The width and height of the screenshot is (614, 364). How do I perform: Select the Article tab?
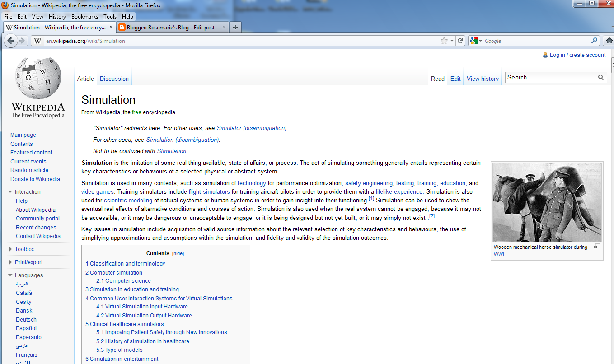[x=85, y=79]
